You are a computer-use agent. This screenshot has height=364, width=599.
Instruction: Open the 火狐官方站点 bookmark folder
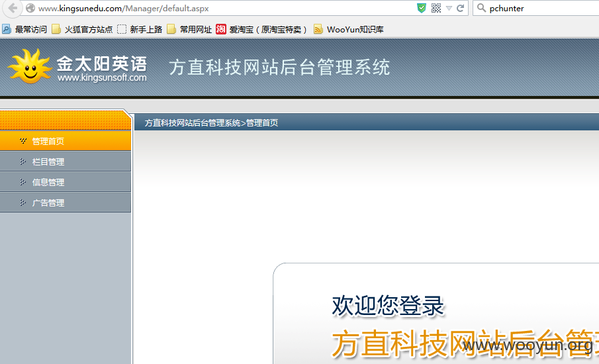[82, 29]
